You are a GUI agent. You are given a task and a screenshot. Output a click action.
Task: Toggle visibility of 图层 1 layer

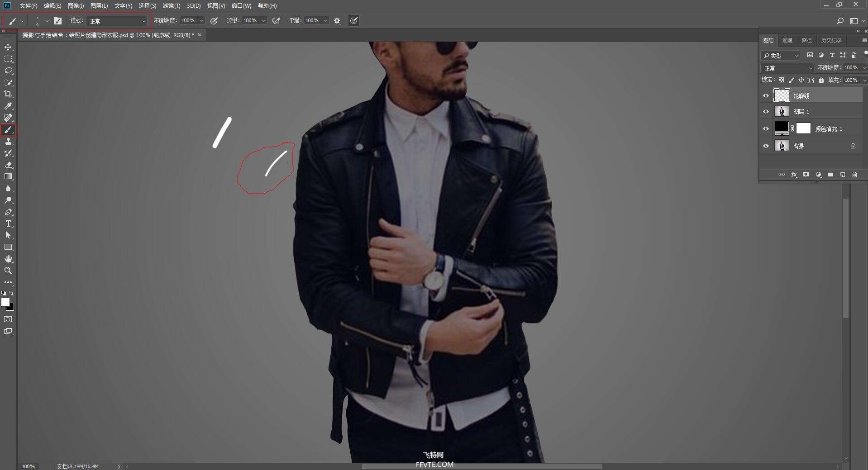[766, 112]
